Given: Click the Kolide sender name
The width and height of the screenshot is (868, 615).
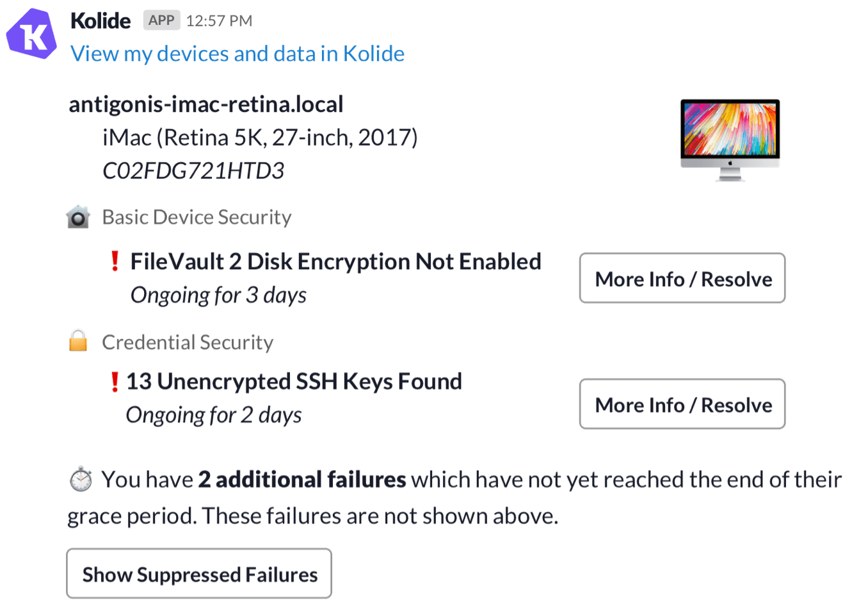Looking at the screenshot, I should [100, 20].
